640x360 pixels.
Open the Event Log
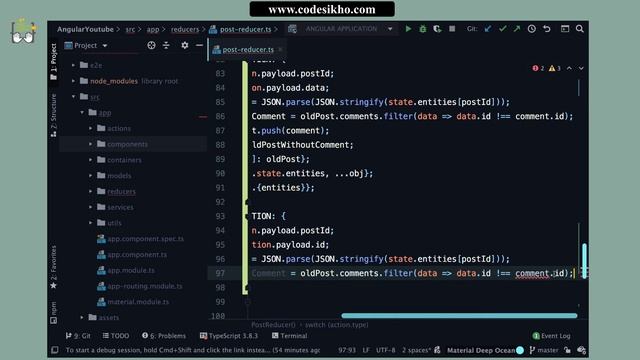click(x=552, y=336)
